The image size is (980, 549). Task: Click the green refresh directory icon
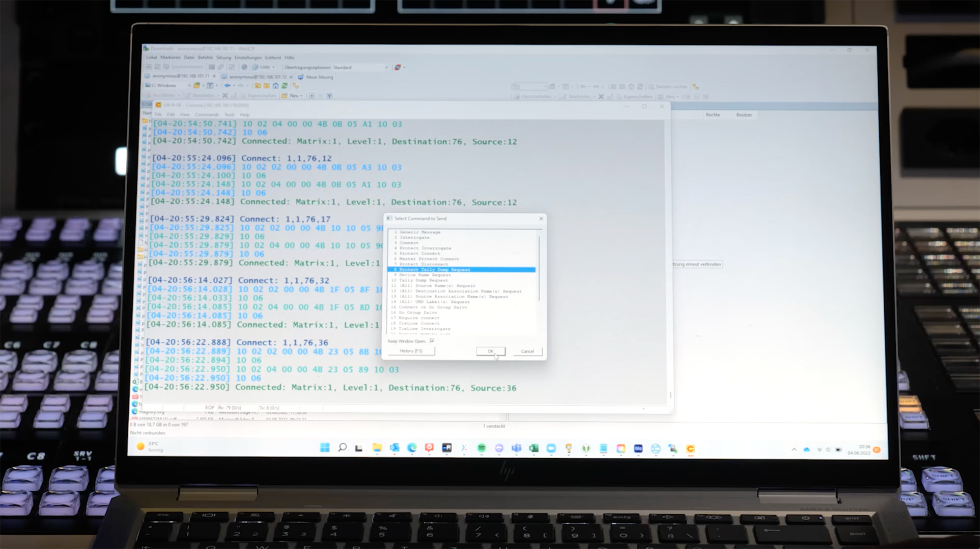pyautogui.click(x=285, y=85)
